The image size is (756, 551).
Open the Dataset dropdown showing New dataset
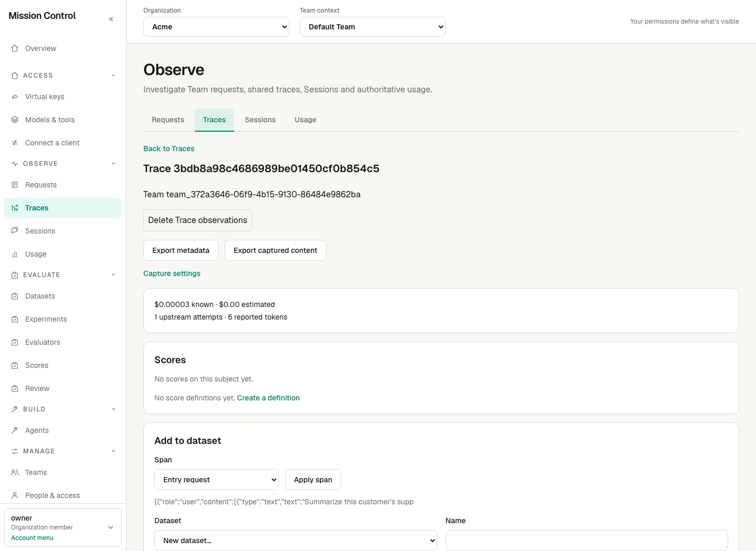click(x=296, y=541)
